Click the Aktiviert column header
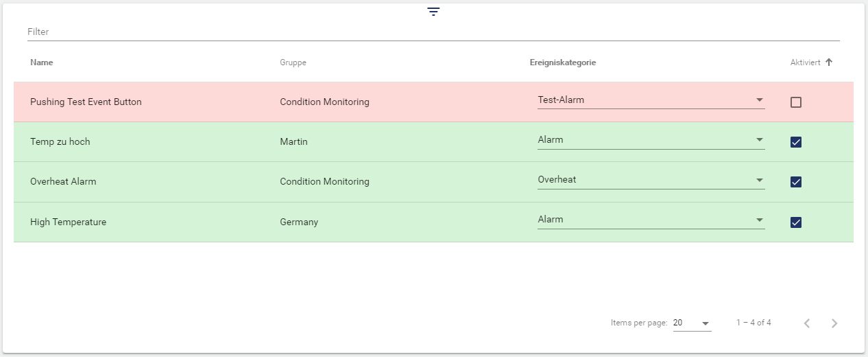Screen dimensions: 868x357 (805, 62)
